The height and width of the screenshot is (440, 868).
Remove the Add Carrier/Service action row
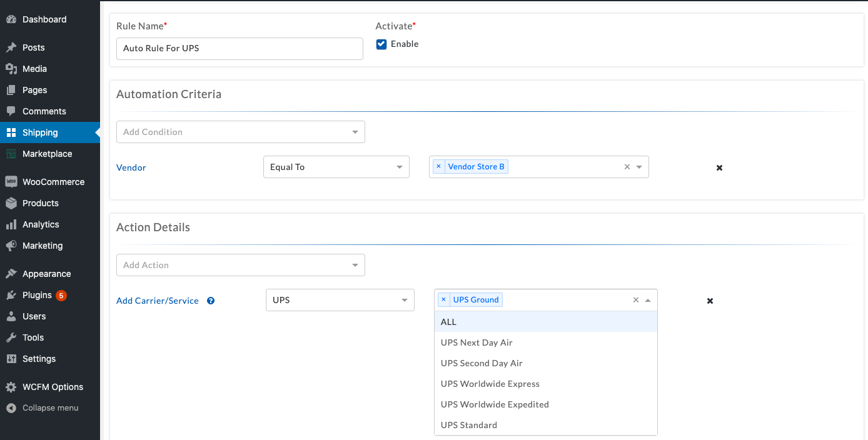click(710, 301)
